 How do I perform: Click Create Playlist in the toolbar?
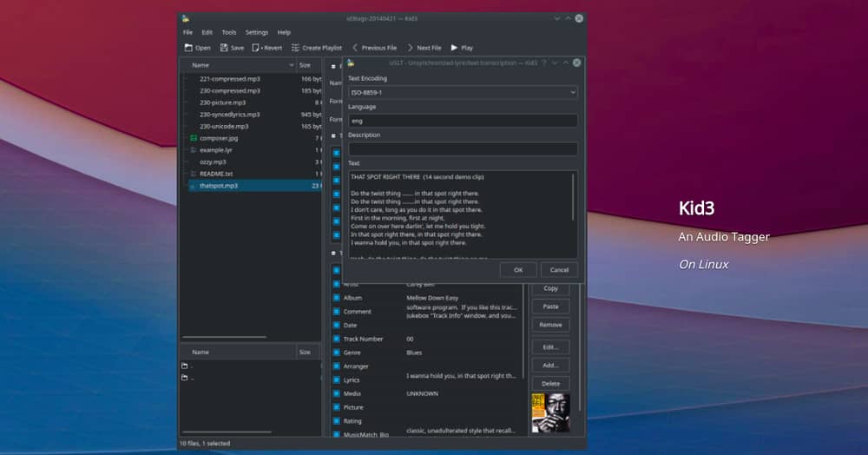317,48
